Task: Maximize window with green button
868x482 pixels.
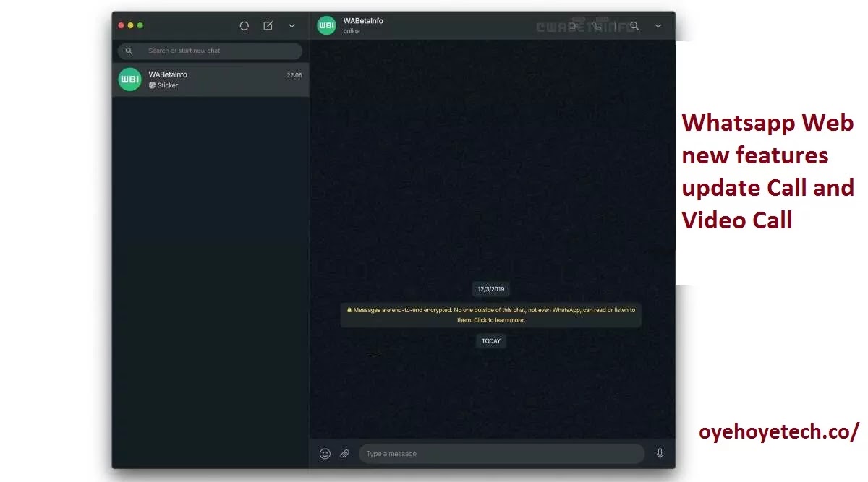Action: click(140, 25)
